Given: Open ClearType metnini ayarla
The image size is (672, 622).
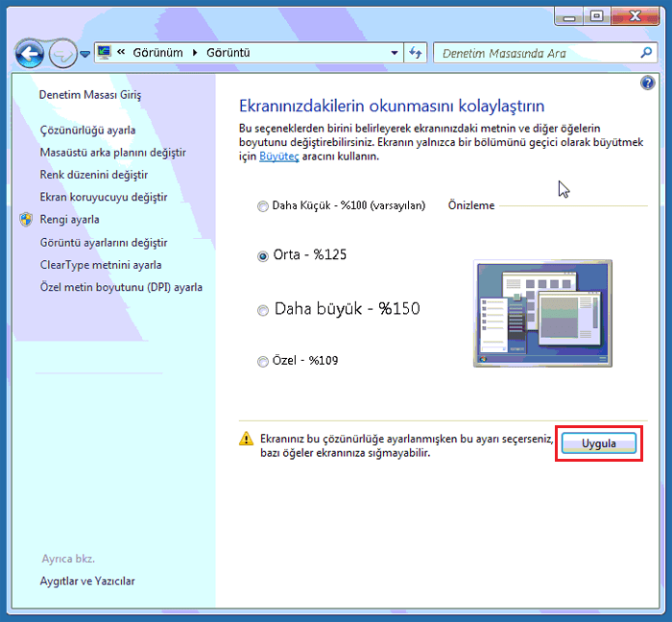Looking at the screenshot, I should [101, 265].
